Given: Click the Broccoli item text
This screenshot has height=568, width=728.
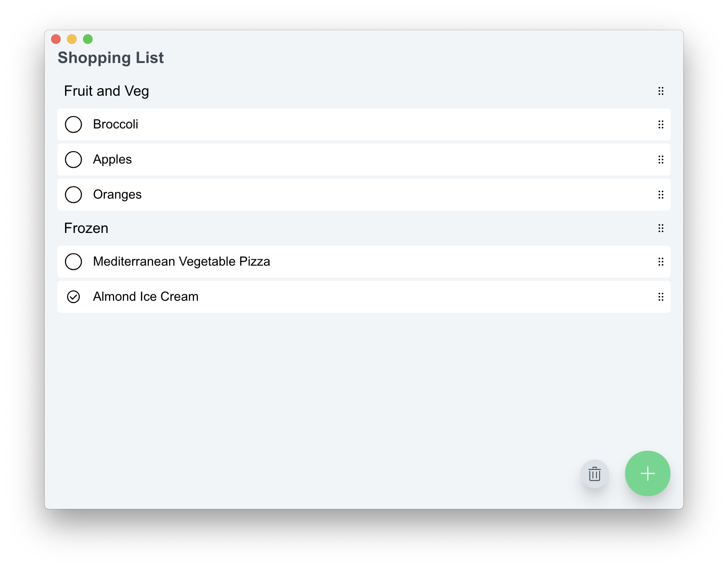Looking at the screenshot, I should pos(115,124).
